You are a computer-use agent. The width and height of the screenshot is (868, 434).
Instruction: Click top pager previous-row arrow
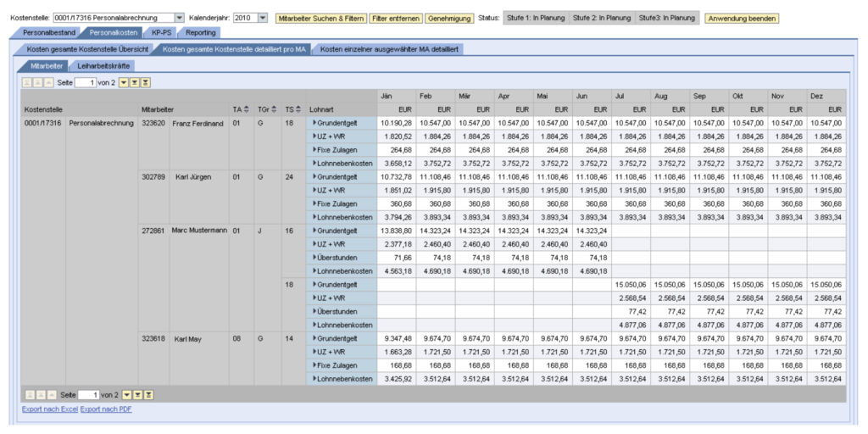click(48, 82)
